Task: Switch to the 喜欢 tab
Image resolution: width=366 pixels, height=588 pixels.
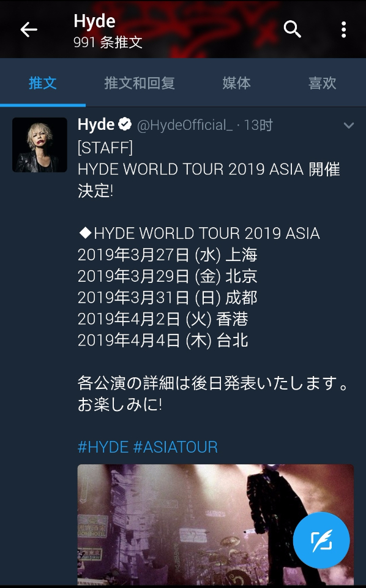Action: click(x=322, y=83)
